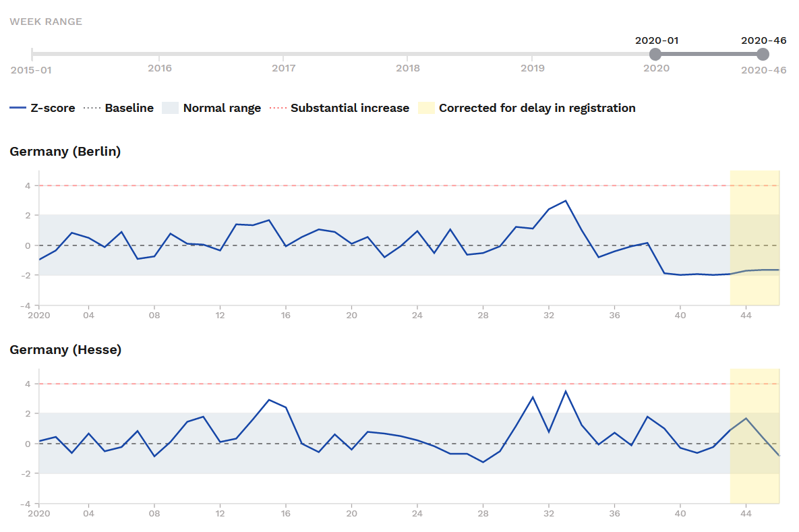Click the Berlin chart peak near week 33

pyautogui.click(x=566, y=201)
